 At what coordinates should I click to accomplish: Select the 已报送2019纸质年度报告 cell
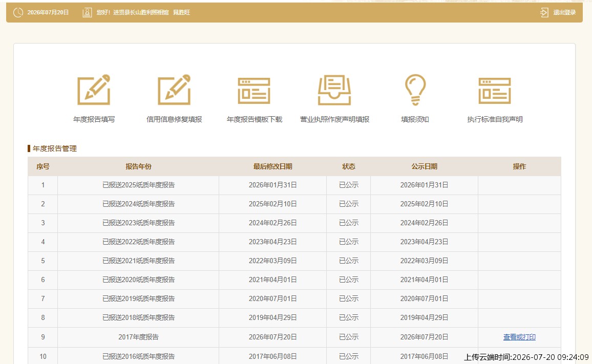point(138,298)
